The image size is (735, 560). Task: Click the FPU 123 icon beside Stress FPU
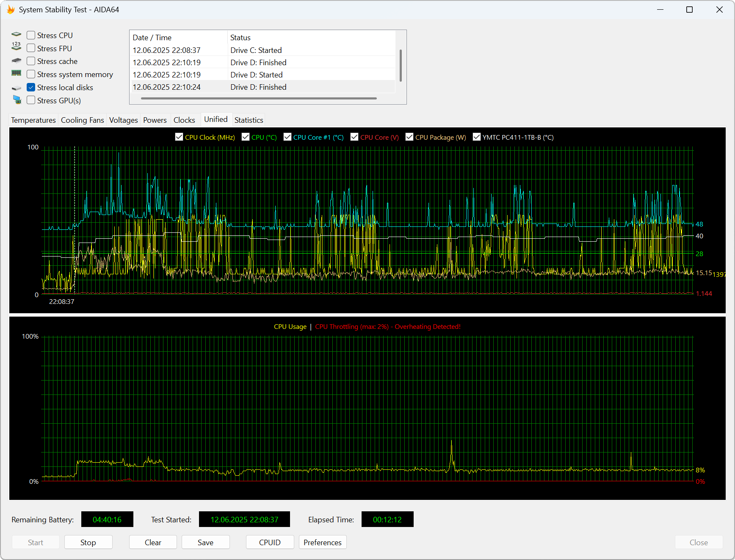click(17, 47)
